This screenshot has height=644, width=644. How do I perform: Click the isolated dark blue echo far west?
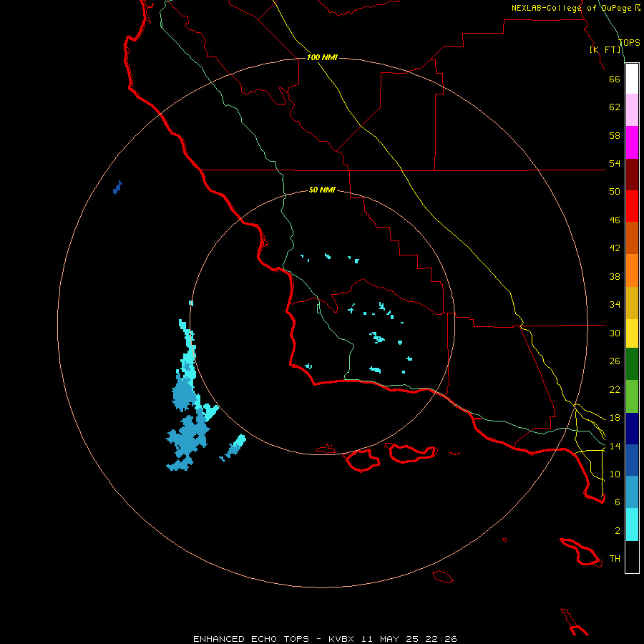pos(117,187)
